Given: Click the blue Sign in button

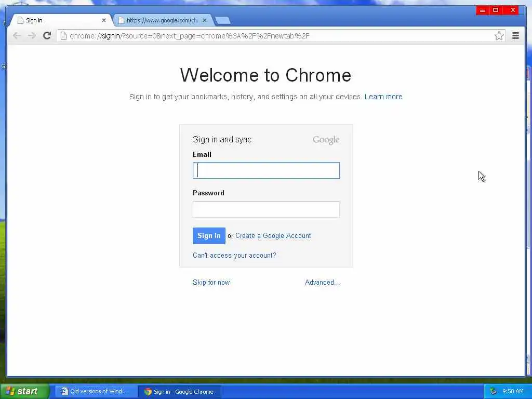Looking at the screenshot, I should (x=209, y=236).
